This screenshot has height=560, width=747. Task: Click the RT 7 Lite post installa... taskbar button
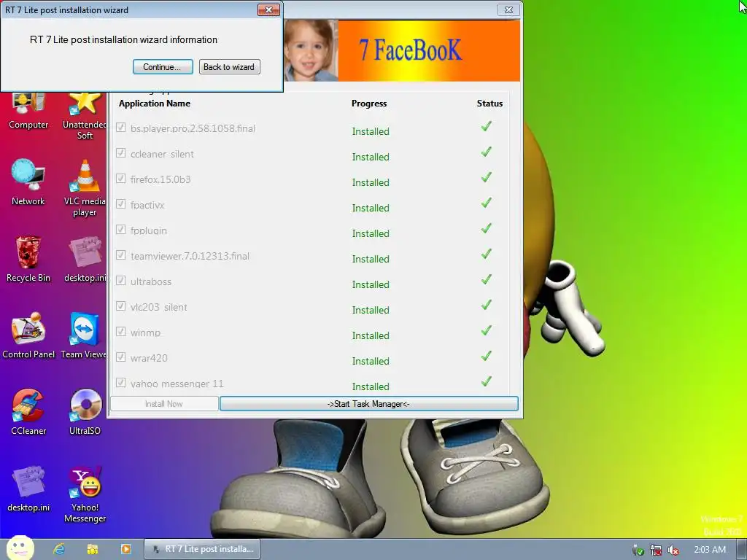pyautogui.click(x=202, y=549)
